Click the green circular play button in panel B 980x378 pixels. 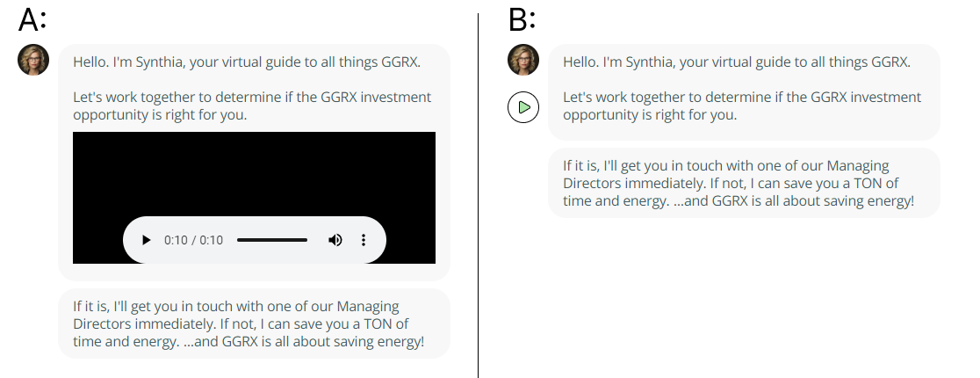click(x=523, y=107)
